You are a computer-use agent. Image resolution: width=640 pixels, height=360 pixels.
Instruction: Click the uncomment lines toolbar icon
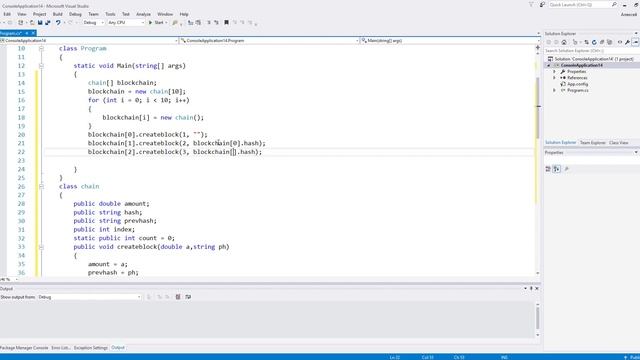(x=216, y=23)
